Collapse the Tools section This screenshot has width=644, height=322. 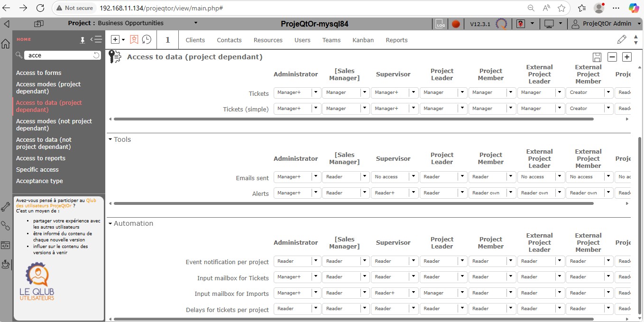coord(110,139)
